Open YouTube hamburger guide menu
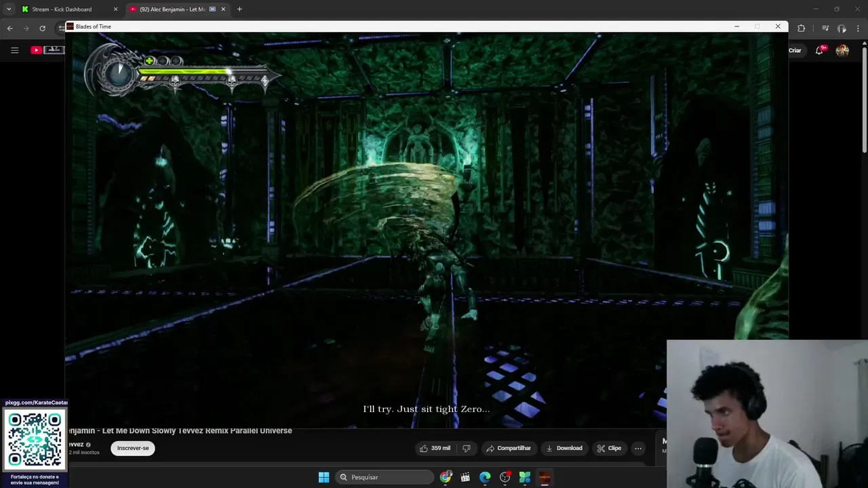Image resolution: width=868 pixels, height=488 pixels. (14, 50)
